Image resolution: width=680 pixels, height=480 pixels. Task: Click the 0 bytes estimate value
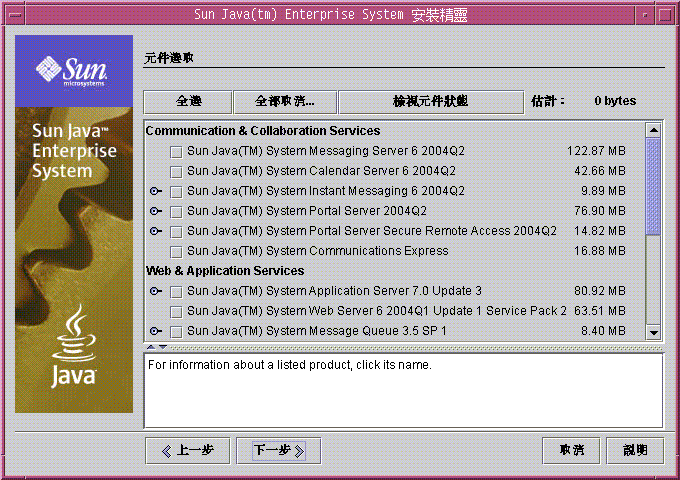tap(615, 101)
